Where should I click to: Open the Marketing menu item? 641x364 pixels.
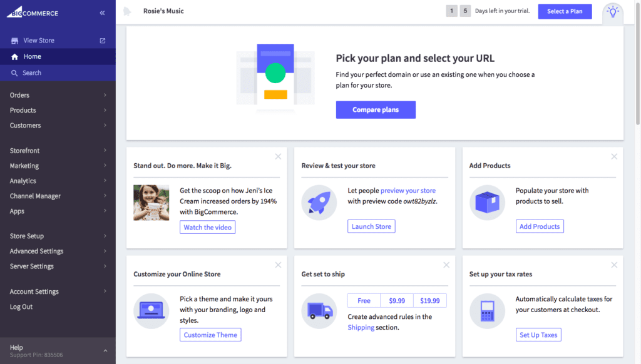(x=24, y=166)
